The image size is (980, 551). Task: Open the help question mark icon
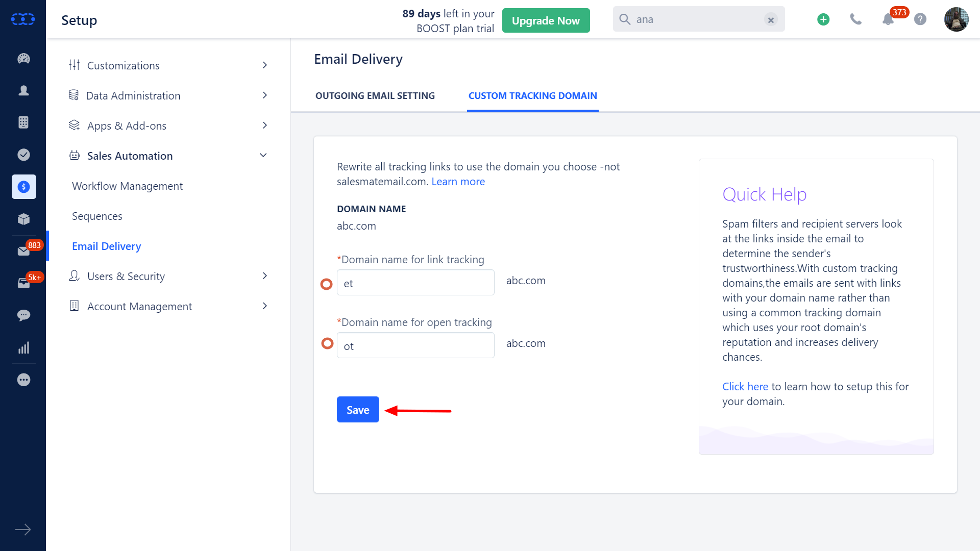click(920, 19)
